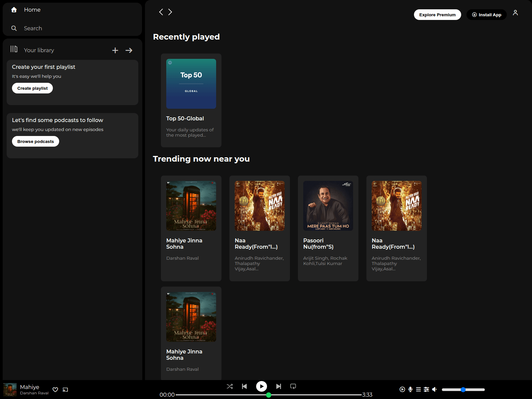Click Install App button
Screen dimensions: 532x399
[486, 15]
